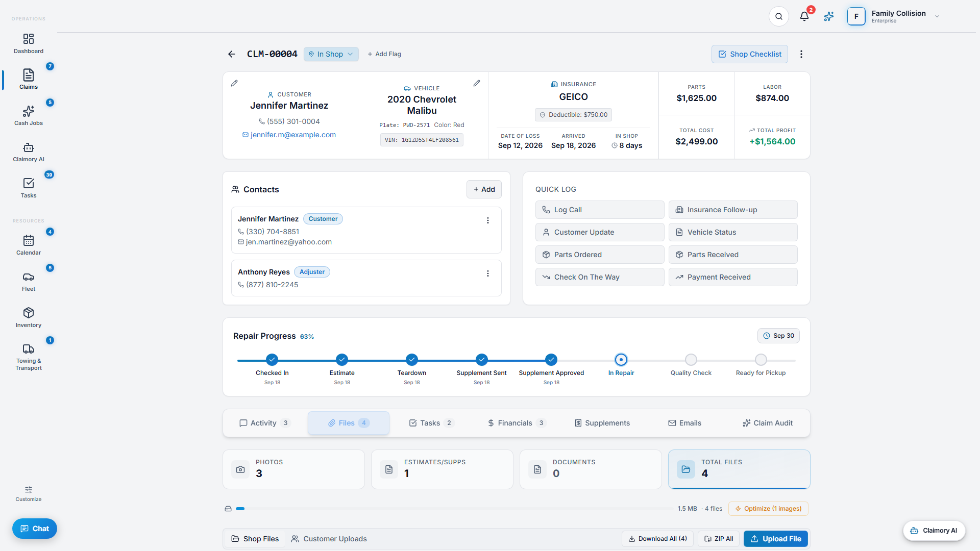Click the Log Call quick log
The image size is (980, 551).
coord(600,210)
